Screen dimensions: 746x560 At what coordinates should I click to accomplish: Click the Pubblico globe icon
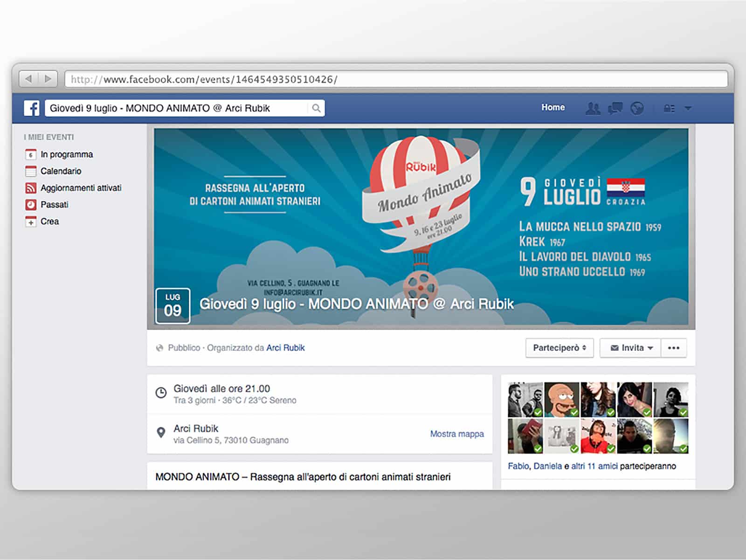(x=160, y=348)
